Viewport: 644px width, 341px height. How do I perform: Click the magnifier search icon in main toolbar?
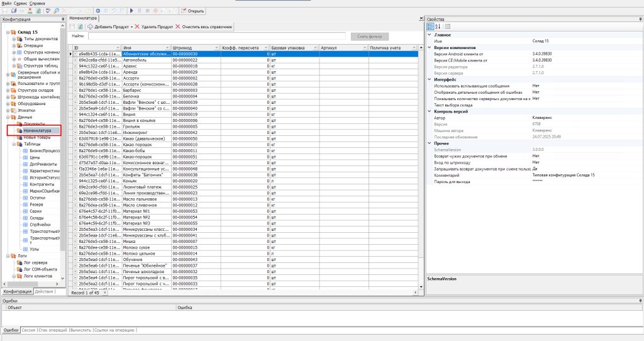point(57,11)
